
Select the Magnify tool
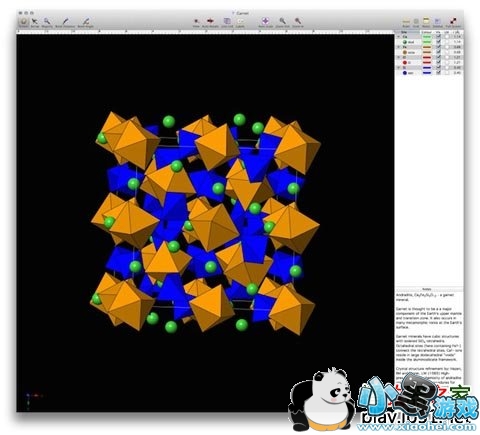click(47, 23)
